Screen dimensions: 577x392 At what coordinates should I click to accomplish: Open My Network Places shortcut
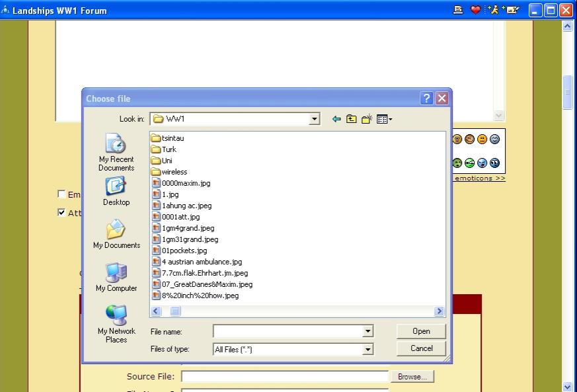(x=116, y=324)
